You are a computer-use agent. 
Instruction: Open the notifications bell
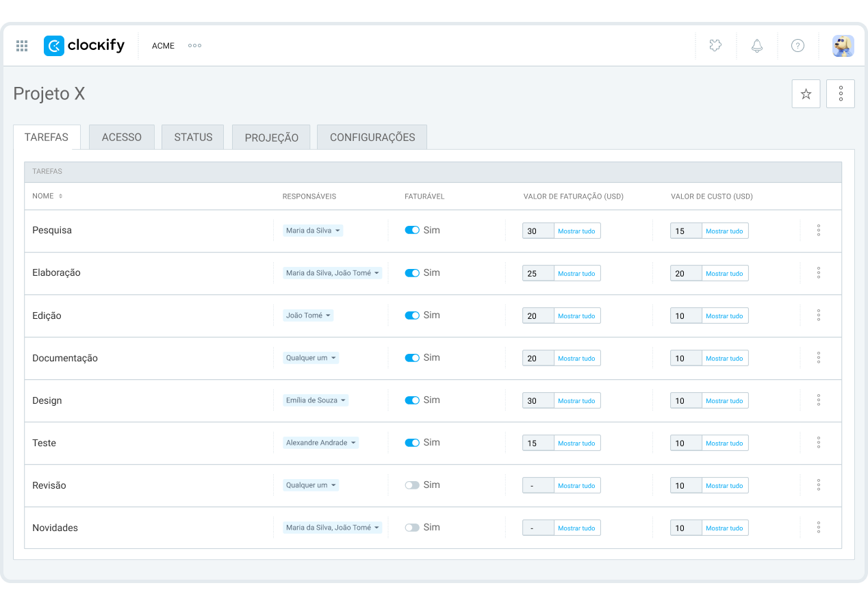pyautogui.click(x=756, y=46)
